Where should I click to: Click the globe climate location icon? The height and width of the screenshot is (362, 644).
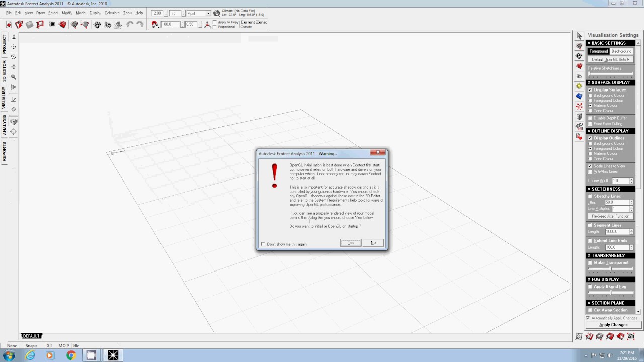(217, 13)
